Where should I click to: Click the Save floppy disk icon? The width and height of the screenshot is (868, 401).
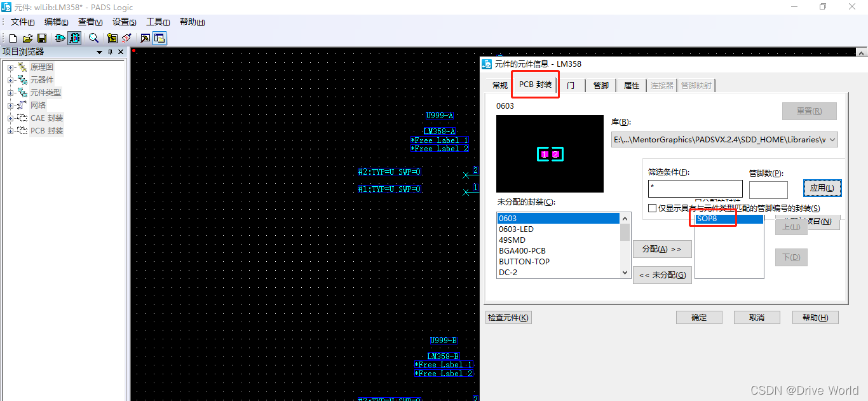point(42,38)
